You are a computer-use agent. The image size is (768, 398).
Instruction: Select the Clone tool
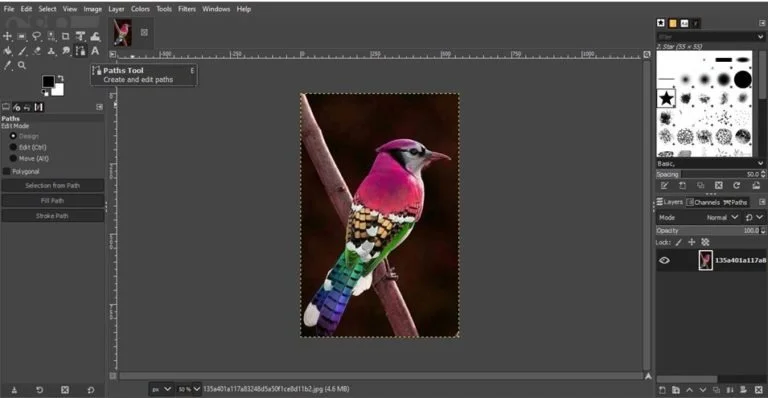coord(51,51)
